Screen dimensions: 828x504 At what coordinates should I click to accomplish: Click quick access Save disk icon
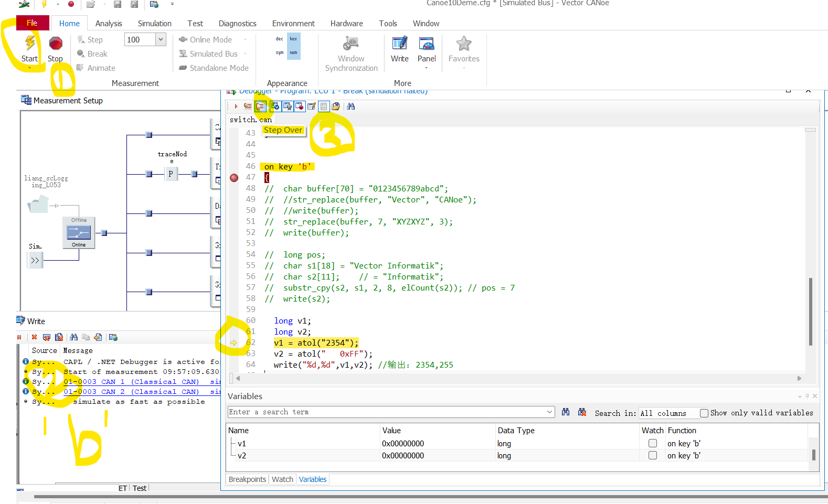[x=118, y=4]
